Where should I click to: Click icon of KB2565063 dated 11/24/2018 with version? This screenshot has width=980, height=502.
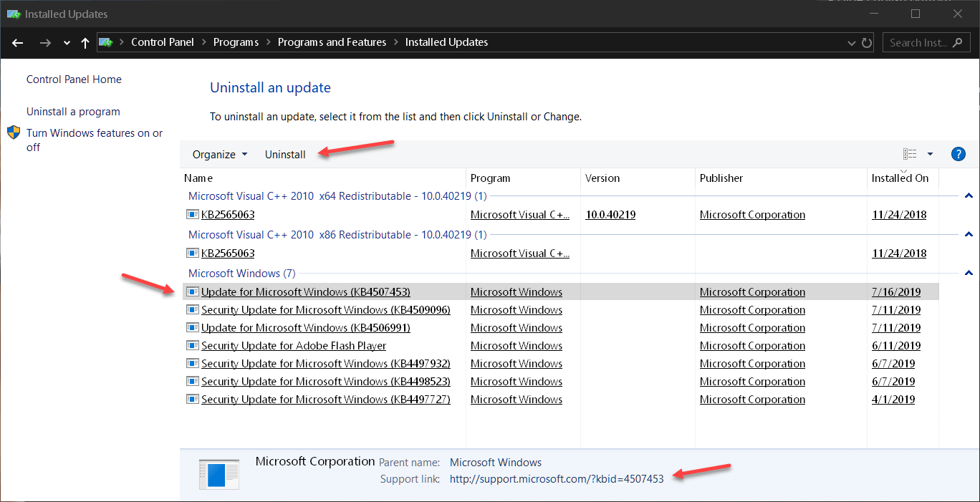tap(193, 214)
